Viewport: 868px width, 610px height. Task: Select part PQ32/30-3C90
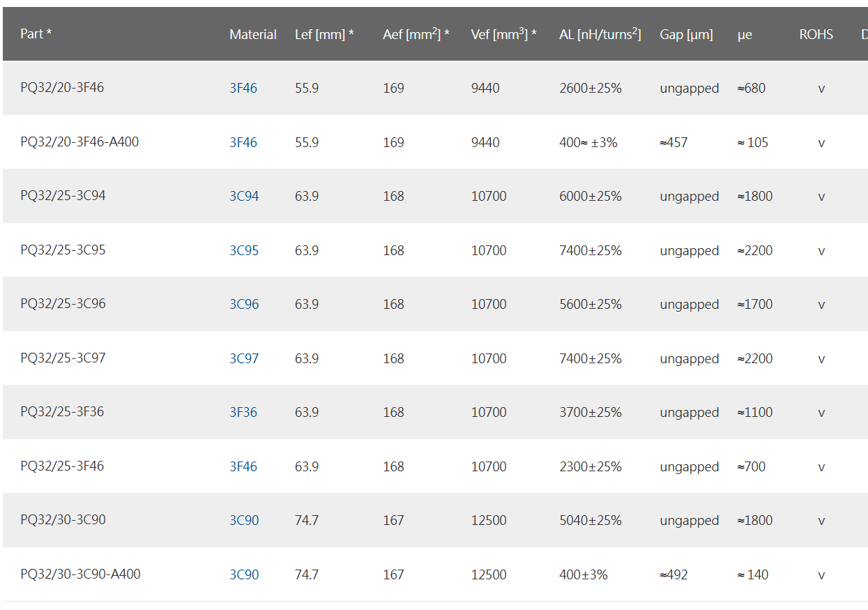click(63, 520)
